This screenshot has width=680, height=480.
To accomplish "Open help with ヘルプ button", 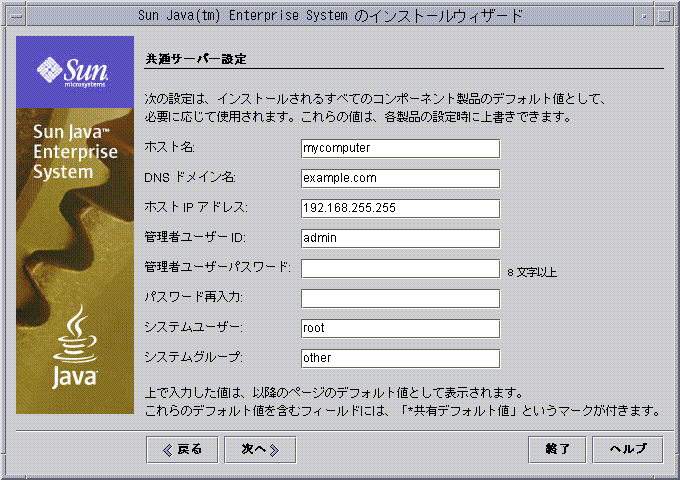I will click(628, 450).
